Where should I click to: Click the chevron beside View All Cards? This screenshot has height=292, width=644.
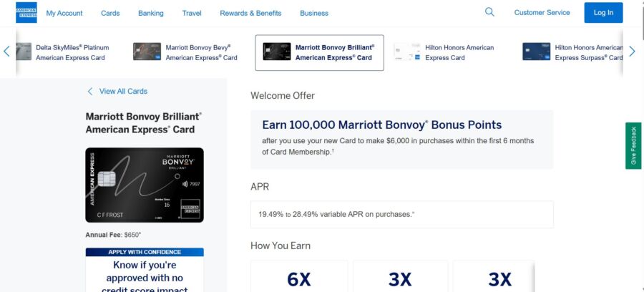[90, 91]
